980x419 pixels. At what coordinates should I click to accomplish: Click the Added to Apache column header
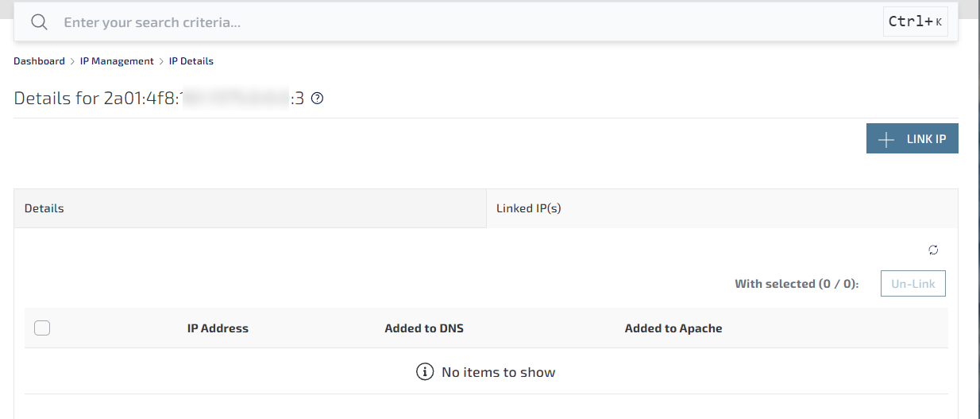[x=673, y=328]
